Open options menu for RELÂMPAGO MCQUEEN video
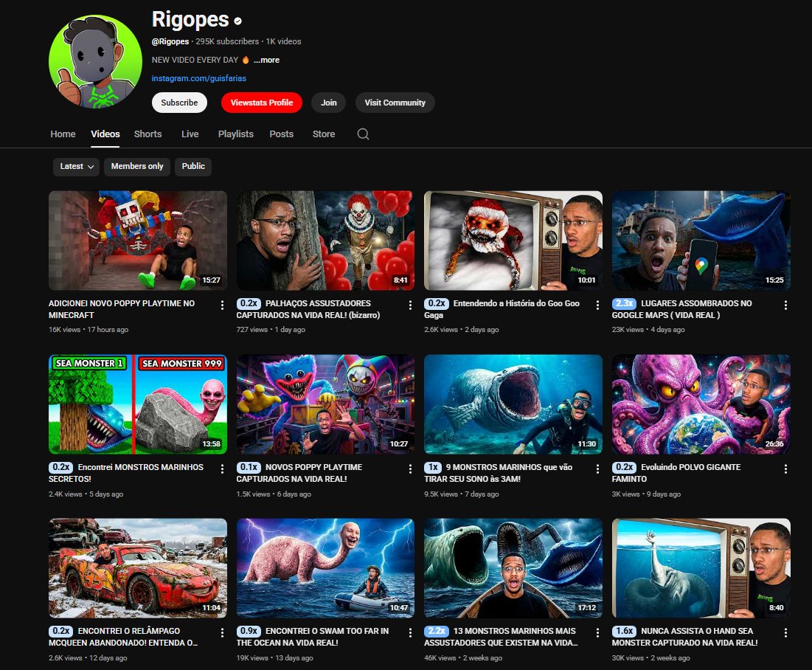 222,632
